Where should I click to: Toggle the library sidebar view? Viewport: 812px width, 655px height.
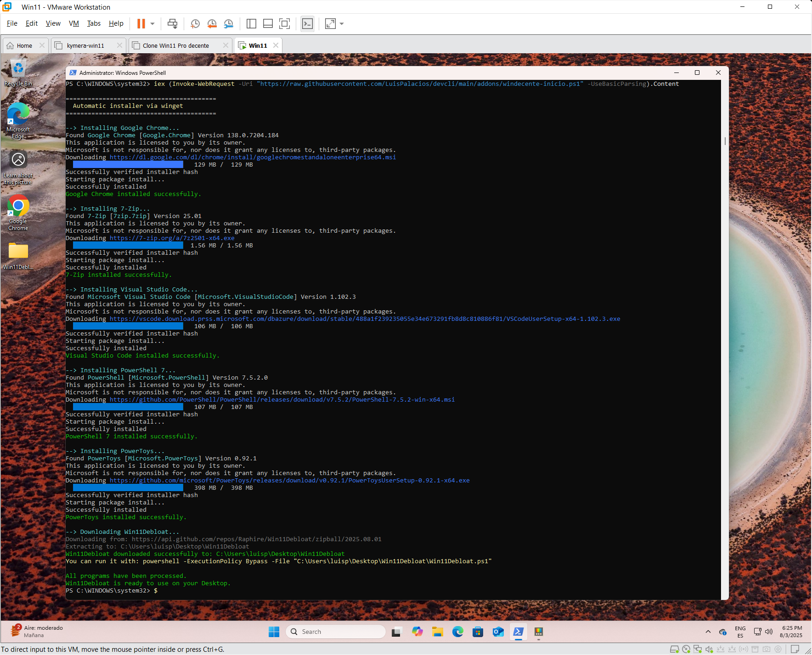(x=251, y=23)
